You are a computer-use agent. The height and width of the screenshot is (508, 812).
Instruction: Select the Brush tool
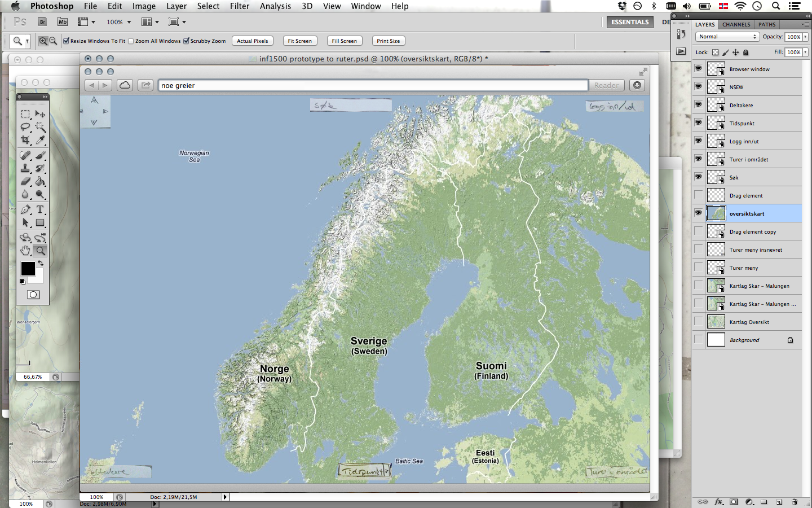coord(40,155)
